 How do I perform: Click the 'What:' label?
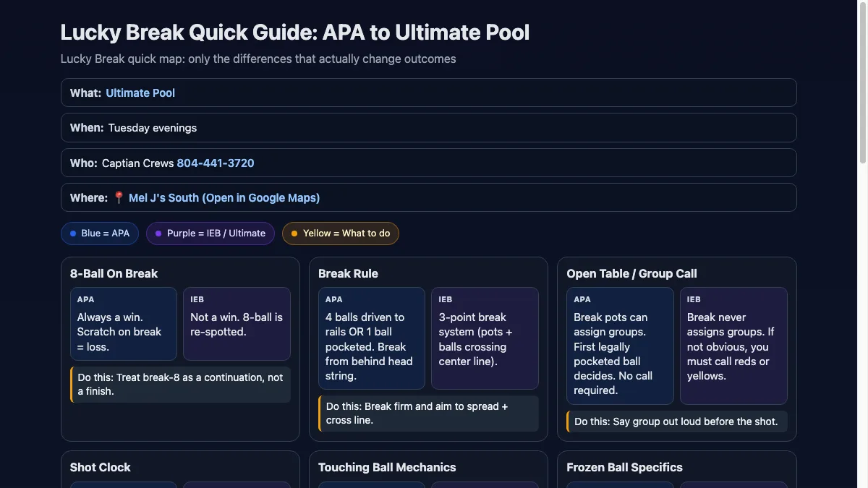pyautogui.click(x=85, y=93)
